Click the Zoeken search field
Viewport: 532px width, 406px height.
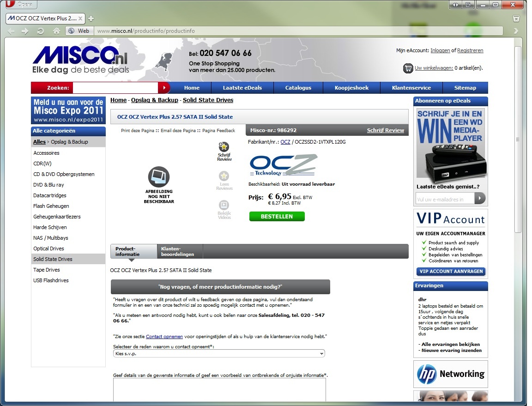click(x=115, y=88)
